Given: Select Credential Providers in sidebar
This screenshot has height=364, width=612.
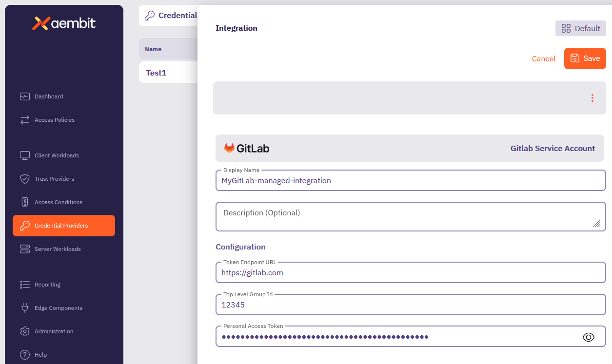Looking at the screenshot, I should [x=64, y=226].
